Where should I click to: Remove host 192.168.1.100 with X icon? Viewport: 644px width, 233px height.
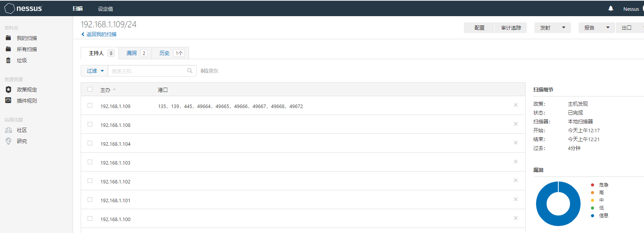(516, 218)
